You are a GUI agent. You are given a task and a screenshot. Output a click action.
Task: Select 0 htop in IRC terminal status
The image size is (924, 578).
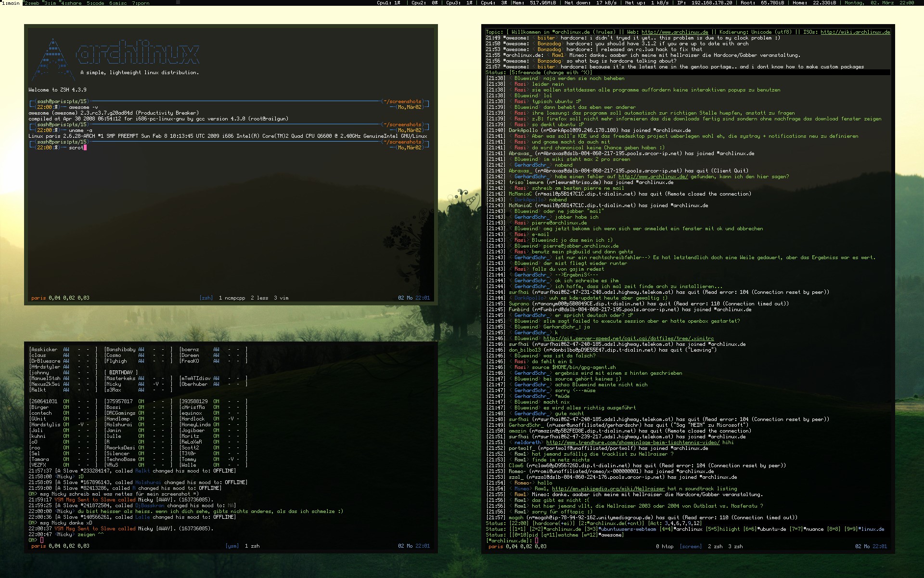point(665,546)
